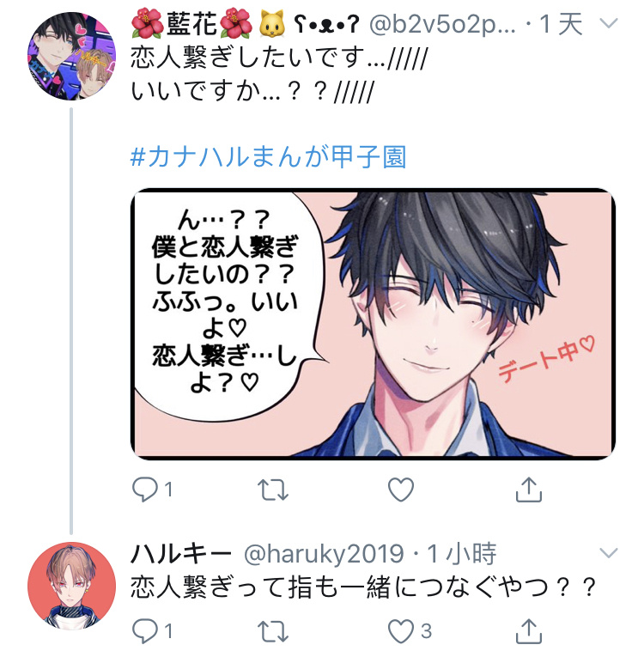Image resolution: width=644 pixels, height=657 pixels.
Task: Like 藍花's tweet with heart icon
Action: (401, 490)
